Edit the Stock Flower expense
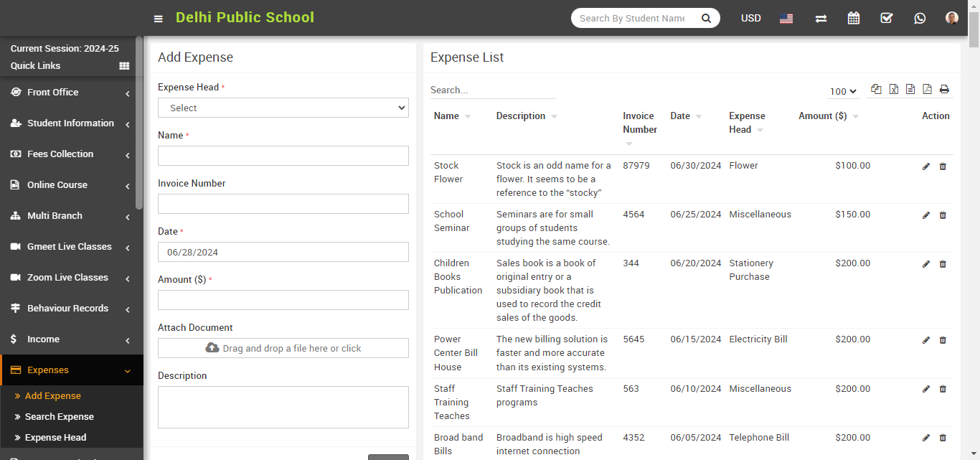The image size is (980, 460). coord(925,166)
